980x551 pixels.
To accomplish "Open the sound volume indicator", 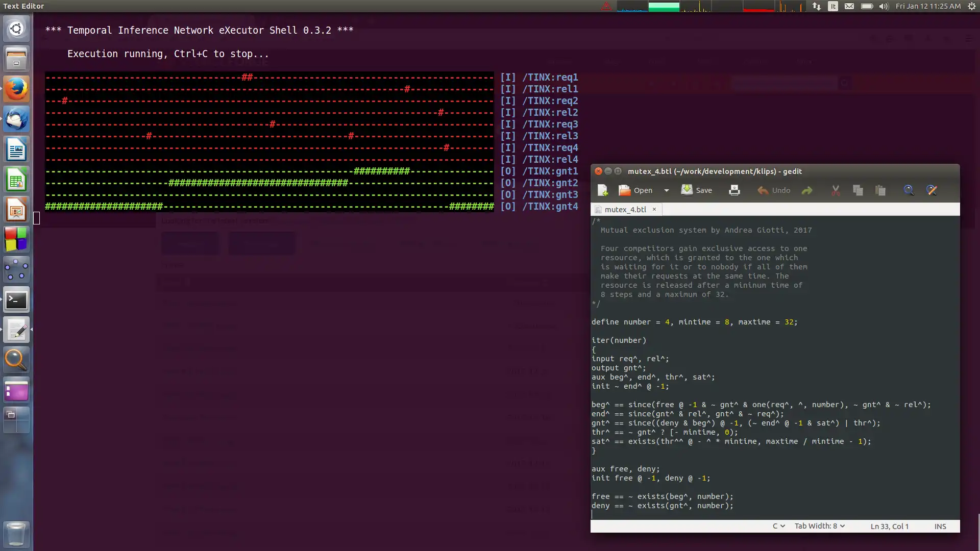I will click(x=884, y=6).
